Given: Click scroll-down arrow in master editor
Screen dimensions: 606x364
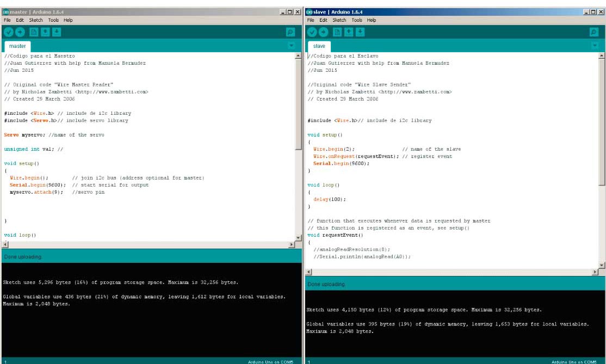Looking at the screenshot, I should point(298,238).
